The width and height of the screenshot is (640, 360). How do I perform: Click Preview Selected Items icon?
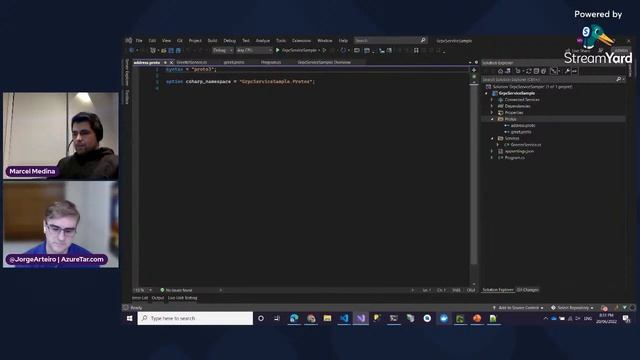click(x=575, y=71)
